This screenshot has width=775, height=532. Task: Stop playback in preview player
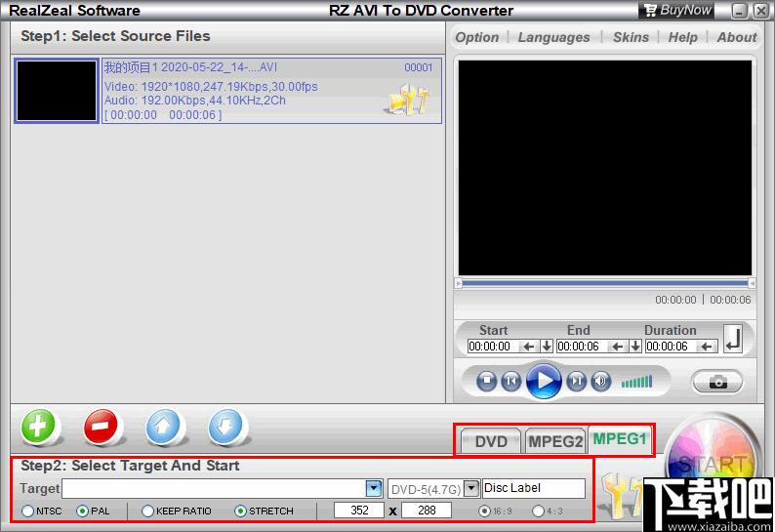click(x=486, y=382)
